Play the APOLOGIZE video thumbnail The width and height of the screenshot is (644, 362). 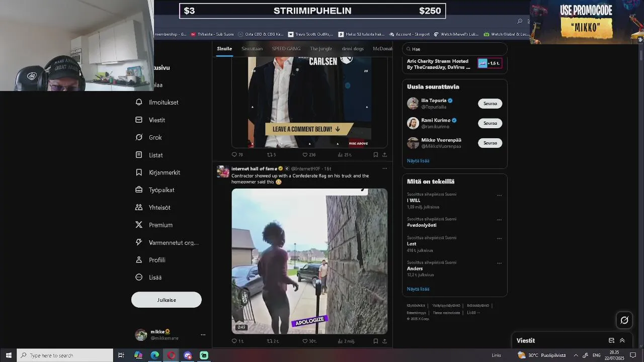(309, 261)
